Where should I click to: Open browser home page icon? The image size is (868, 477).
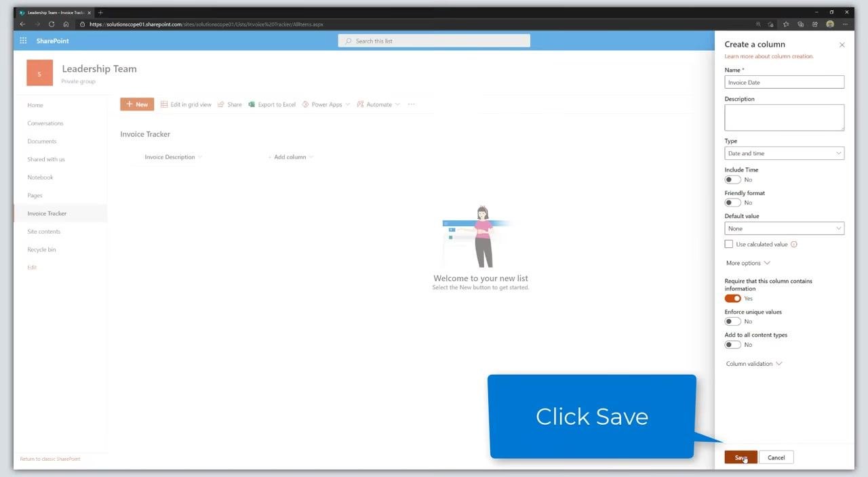(66, 24)
